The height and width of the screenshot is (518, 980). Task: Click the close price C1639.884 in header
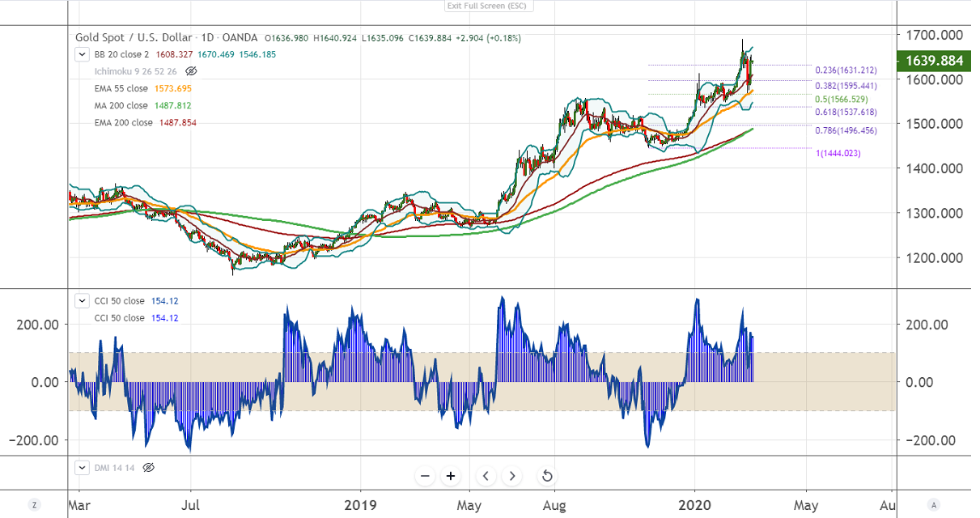(x=431, y=38)
